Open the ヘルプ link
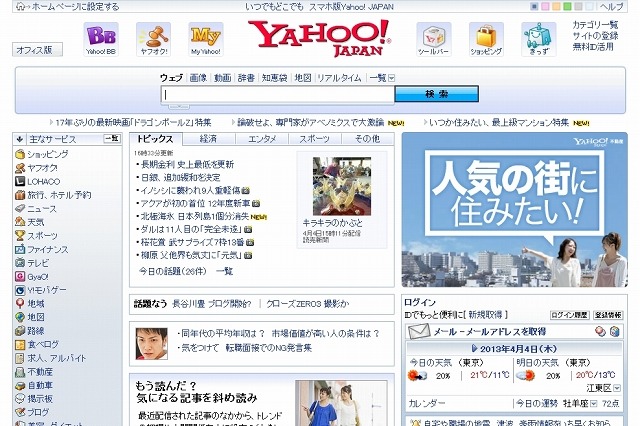Viewport: 640px width, 426px height. (x=612, y=7)
